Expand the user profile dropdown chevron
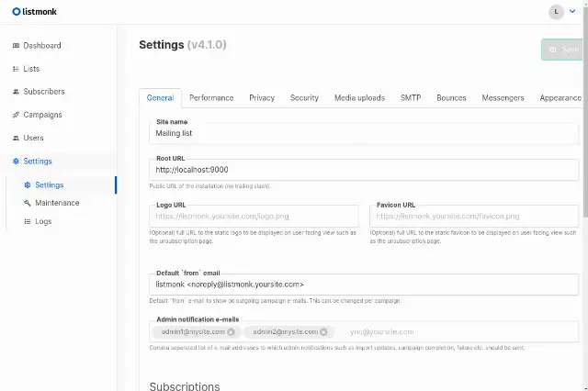The height and width of the screenshot is (391, 588). (x=572, y=11)
